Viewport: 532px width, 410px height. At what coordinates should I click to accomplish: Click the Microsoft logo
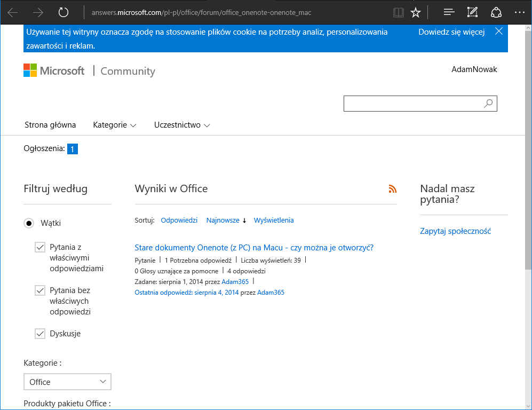pyautogui.click(x=54, y=70)
